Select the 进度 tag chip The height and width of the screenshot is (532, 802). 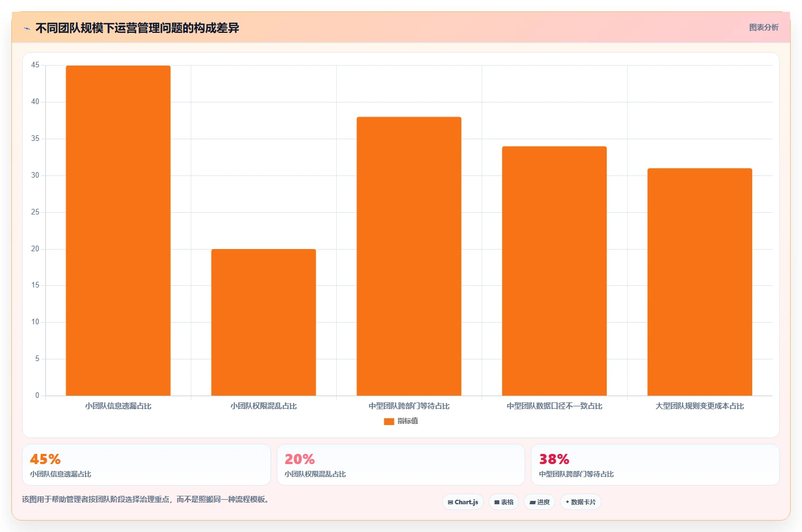pos(539,502)
